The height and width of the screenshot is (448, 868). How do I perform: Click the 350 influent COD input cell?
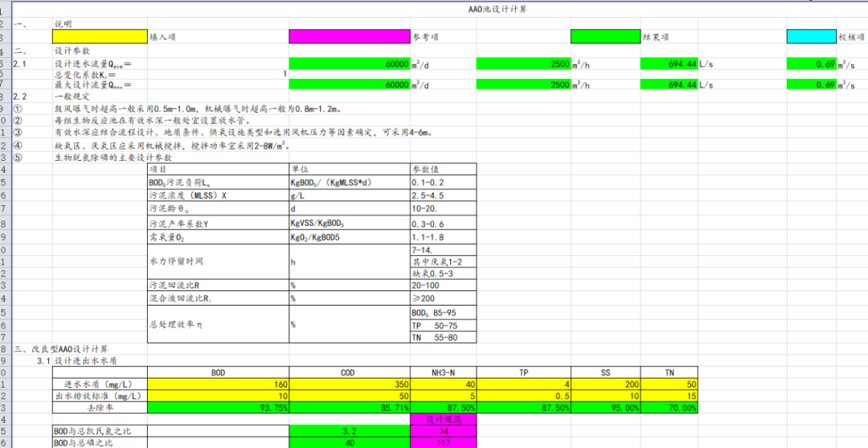[350, 384]
